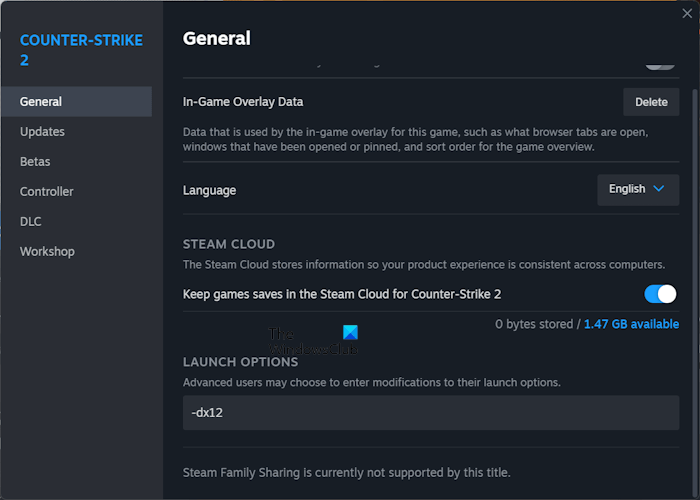This screenshot has height=500, width=700.
Task: Open the Language dropdown showing English
Action: pos(637,189)
